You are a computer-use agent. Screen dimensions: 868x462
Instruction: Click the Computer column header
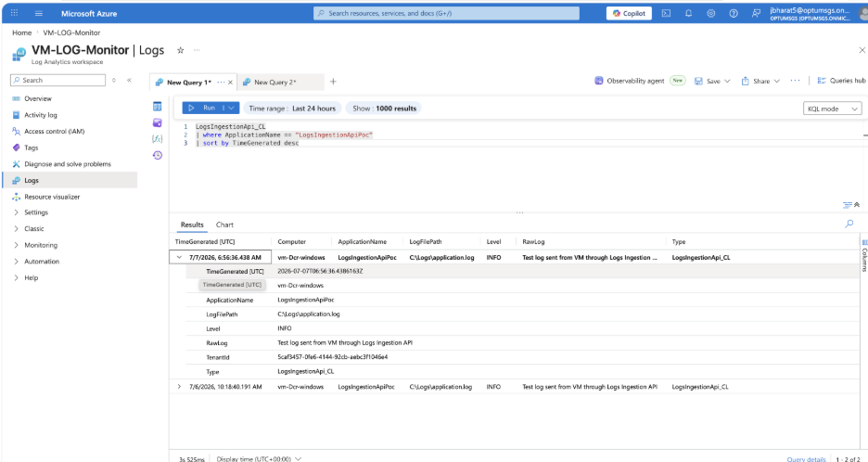(292, 242)
